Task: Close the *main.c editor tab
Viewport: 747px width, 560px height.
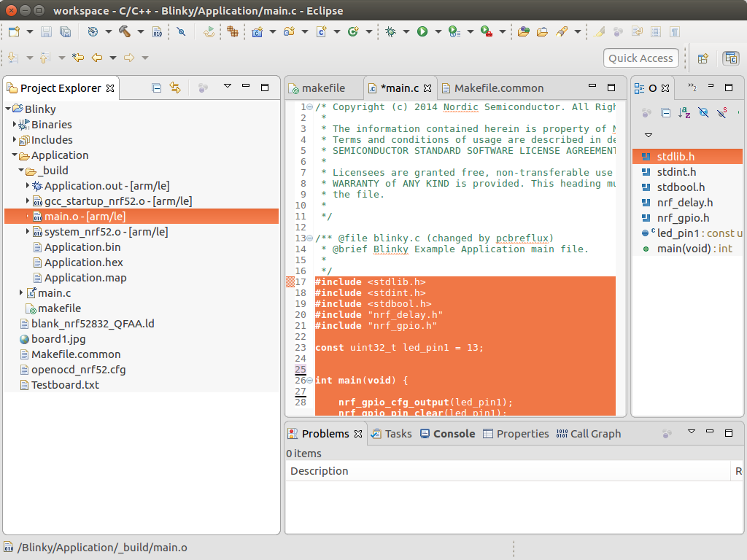Action: [x=427, y=88]
